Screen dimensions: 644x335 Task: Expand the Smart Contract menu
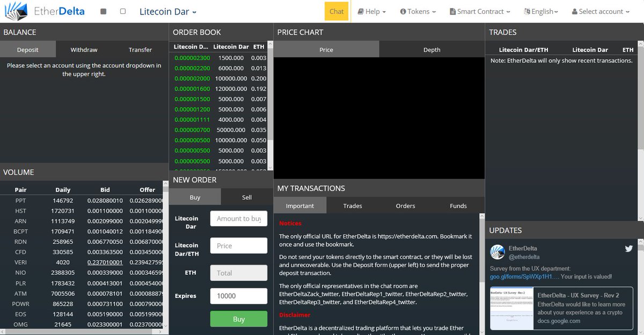tap(480, 11)
